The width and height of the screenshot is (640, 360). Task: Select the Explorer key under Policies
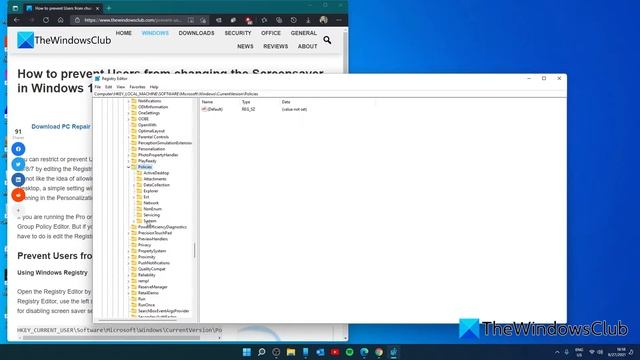(151, 191)
